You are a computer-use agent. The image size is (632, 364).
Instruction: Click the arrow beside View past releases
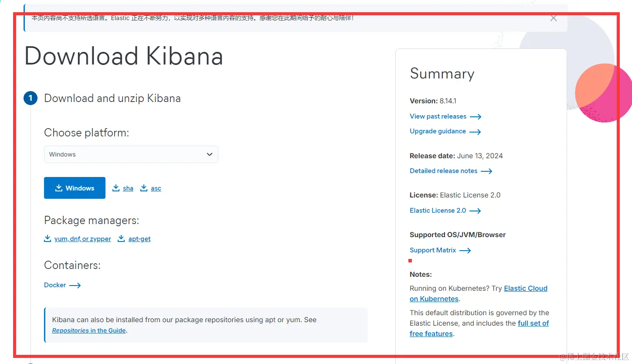[x=476, y=117]
